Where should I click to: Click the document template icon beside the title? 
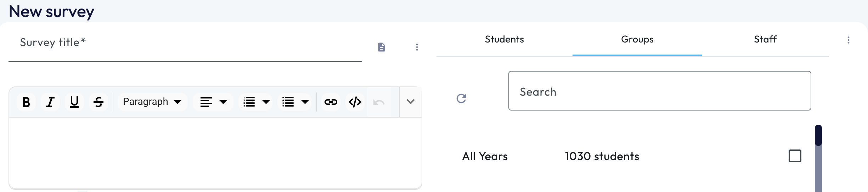381,47
